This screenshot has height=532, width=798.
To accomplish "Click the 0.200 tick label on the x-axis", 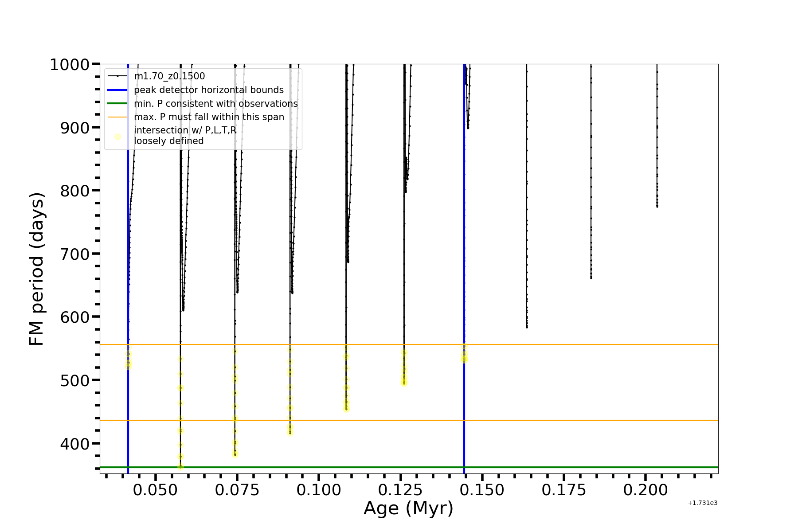I will 645,490.
